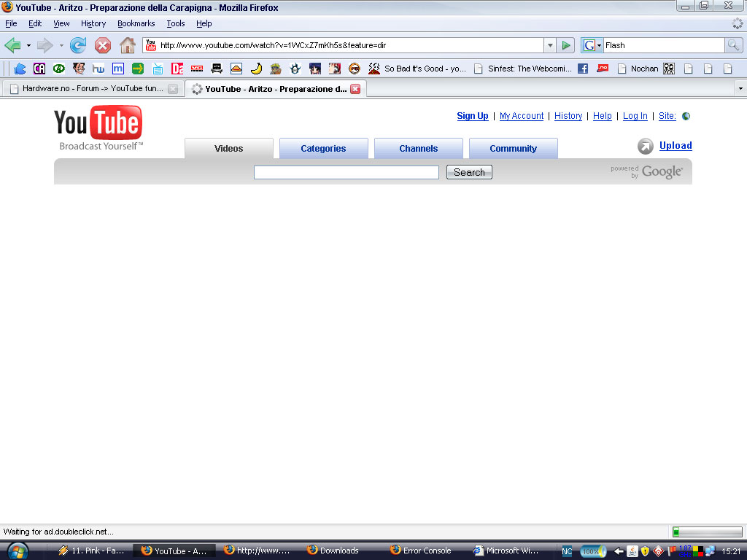
Task: Click the yellow security shield tray icon
Action: click(x=645, y=551)
